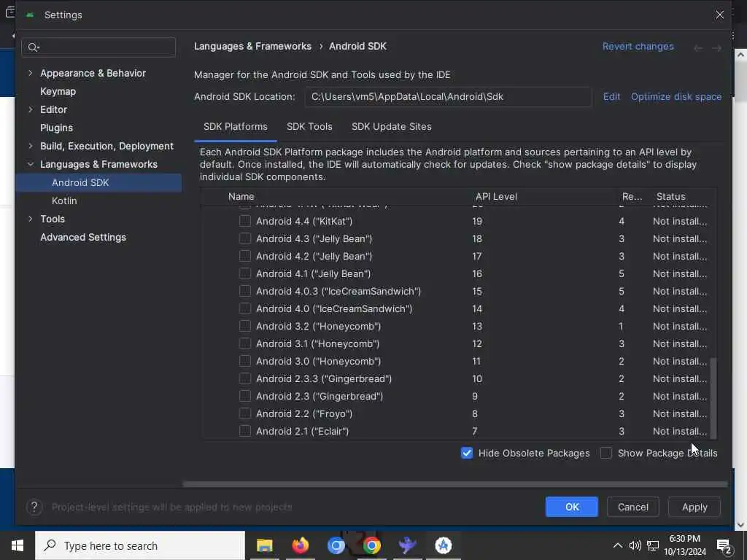The height and width of the screenshot is (560, 747).
Task: Collapse Languages & Frameworks section
Action: pyautogui.click(x=31, y=164)
